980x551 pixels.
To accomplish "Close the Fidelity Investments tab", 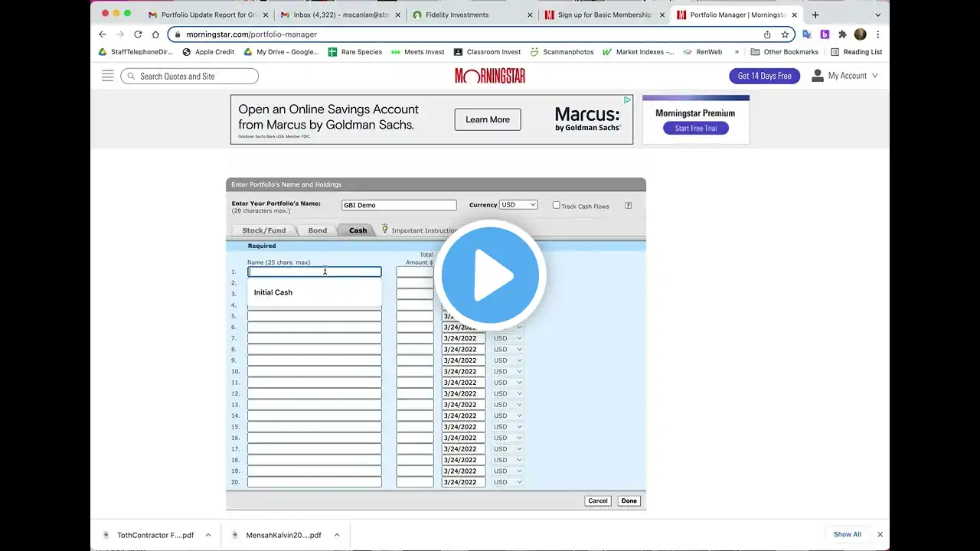I will point(530,15).
